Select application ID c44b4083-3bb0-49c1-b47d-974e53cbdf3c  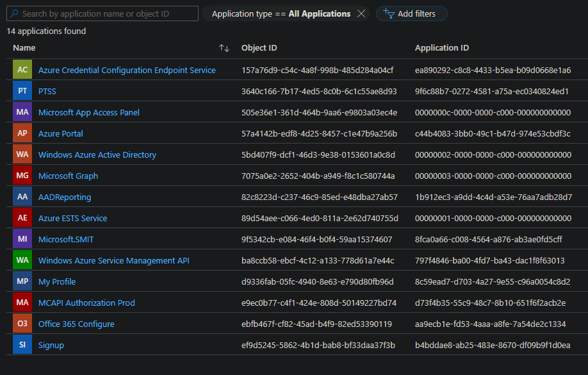coord(493,133)
